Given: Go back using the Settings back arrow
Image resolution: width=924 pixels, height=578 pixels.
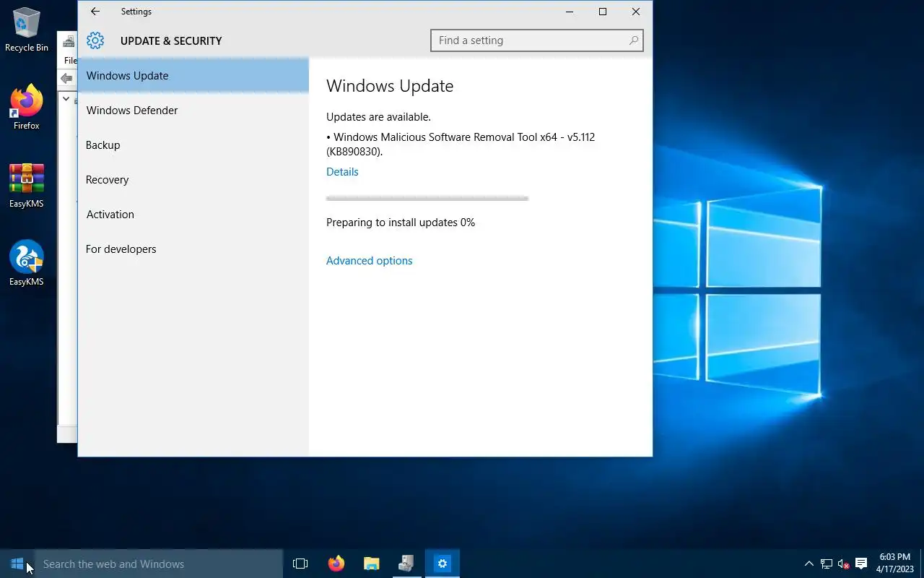Looking at the screenshot, I should pyautogui.click(x=95, y=12).
